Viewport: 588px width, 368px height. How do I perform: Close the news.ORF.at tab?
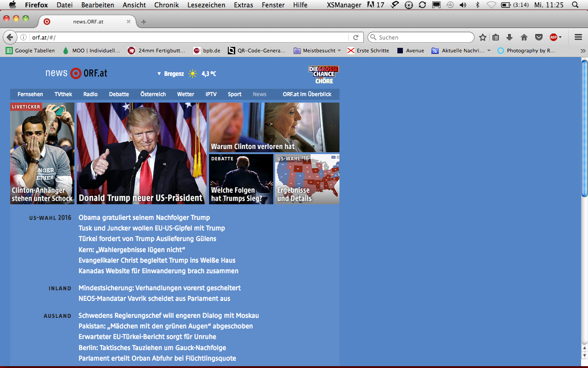[129, 22]
